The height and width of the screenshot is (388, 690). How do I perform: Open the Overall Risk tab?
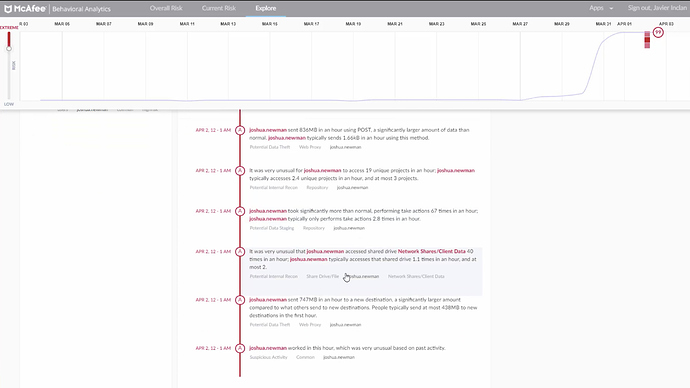(166, 8)
